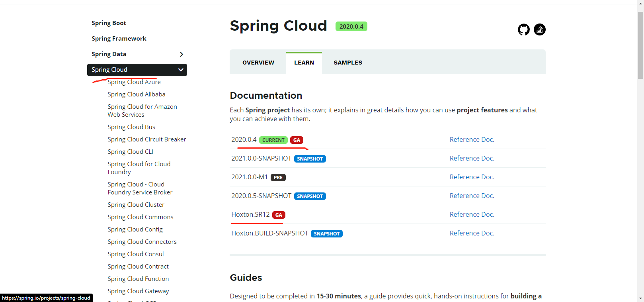Screen dimensions: 644x302
Task: Click the SNAPSHOT badge on Hoxton.BUILD-SNAPSHOT
Action: pyautogui.click(x=327, y=233)
